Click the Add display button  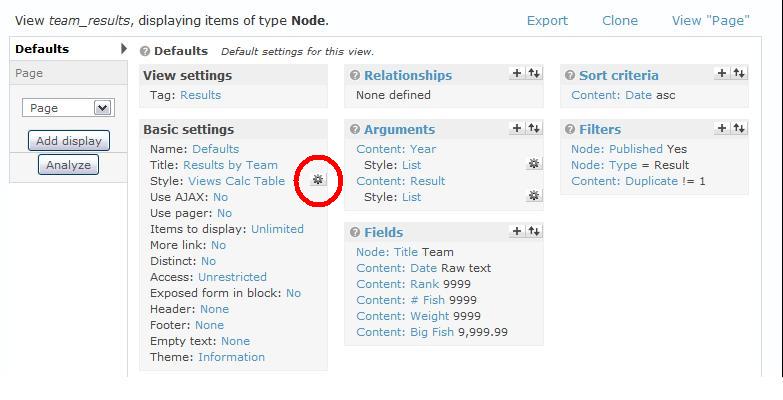click(69, 141)
